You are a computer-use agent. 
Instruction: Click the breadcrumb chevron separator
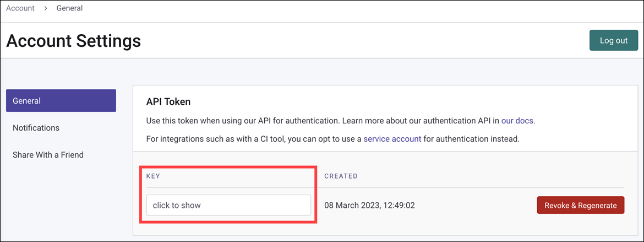tap(46, 8)
